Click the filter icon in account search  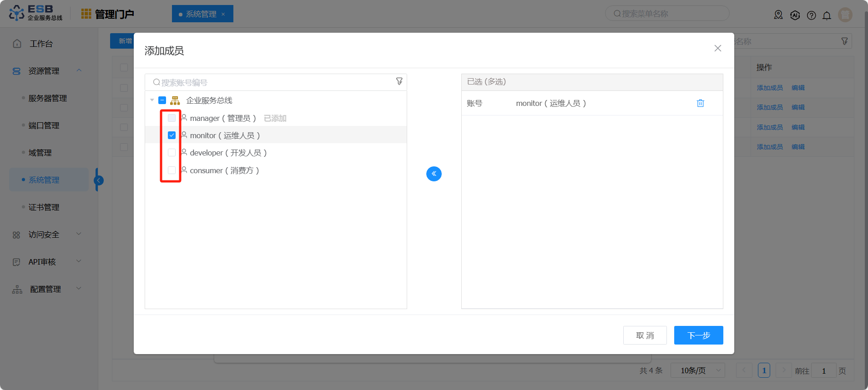[399, 81]
